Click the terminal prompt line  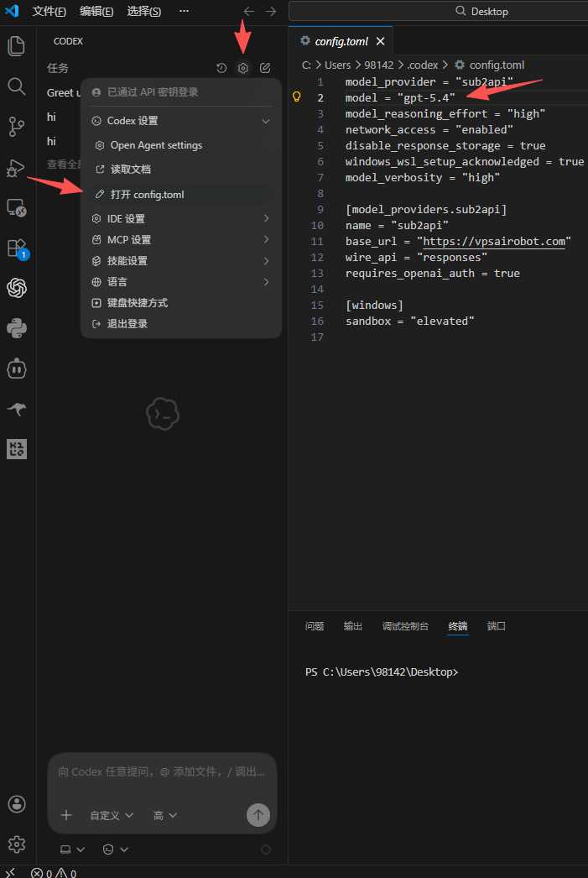point(382,672)
